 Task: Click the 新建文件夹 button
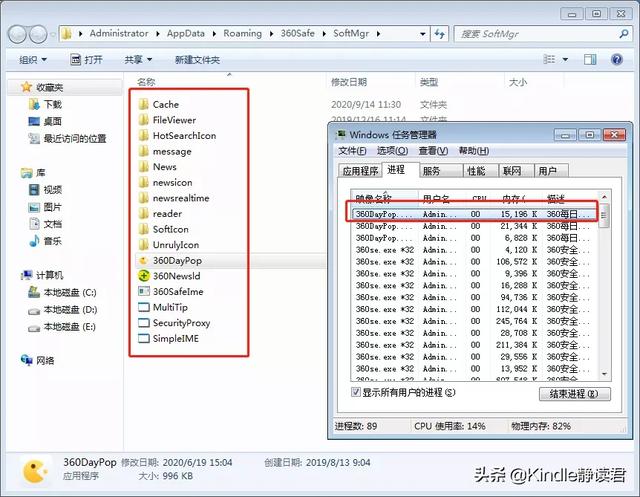click(197, 60)
